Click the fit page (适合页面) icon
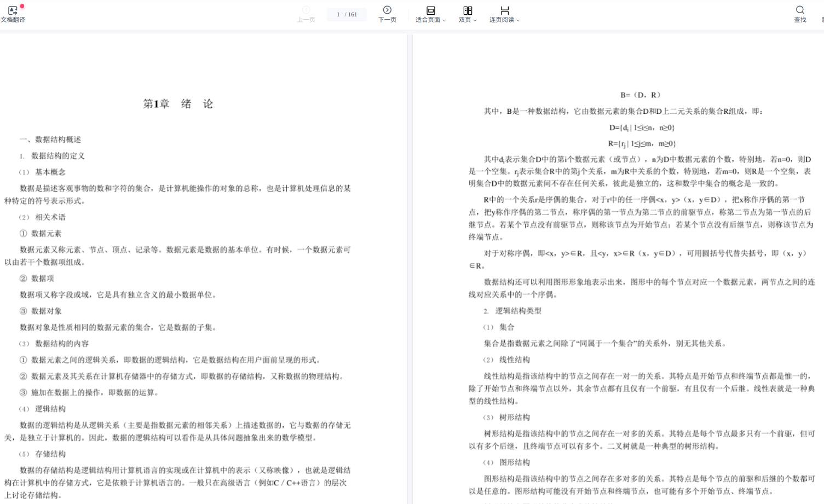824x504 pixels. 430,10
